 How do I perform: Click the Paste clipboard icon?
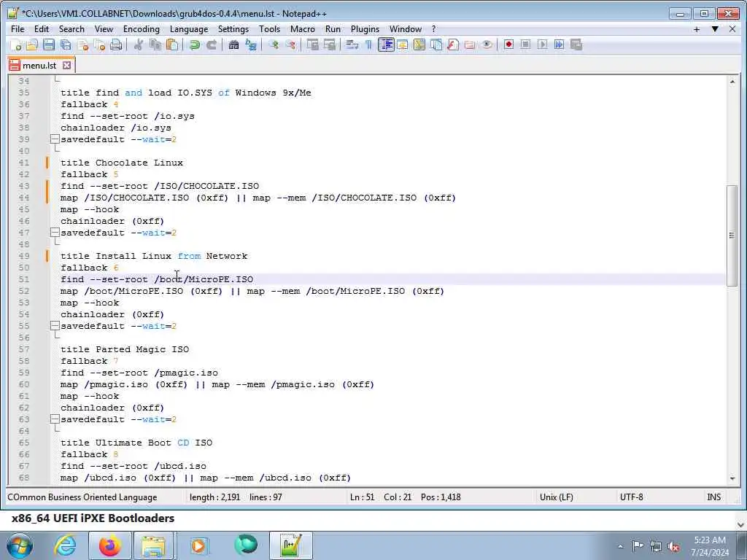tap(172, 44)
